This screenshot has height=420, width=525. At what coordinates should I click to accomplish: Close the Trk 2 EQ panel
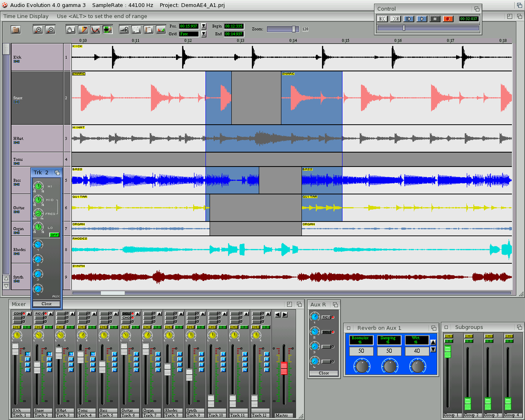(x=46, y=304)
